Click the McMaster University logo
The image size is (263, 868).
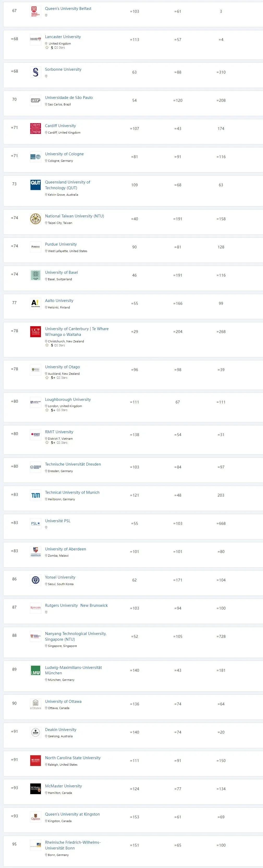pos(35,789)
